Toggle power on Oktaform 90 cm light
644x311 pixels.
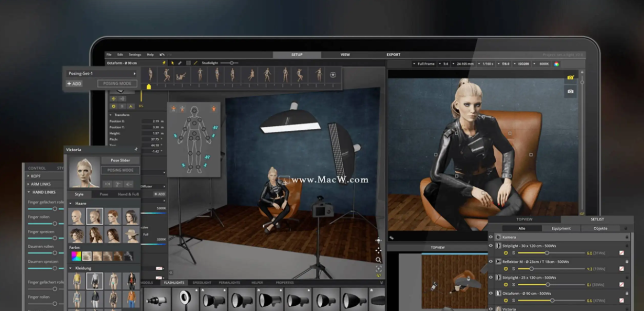pos(506,301)
